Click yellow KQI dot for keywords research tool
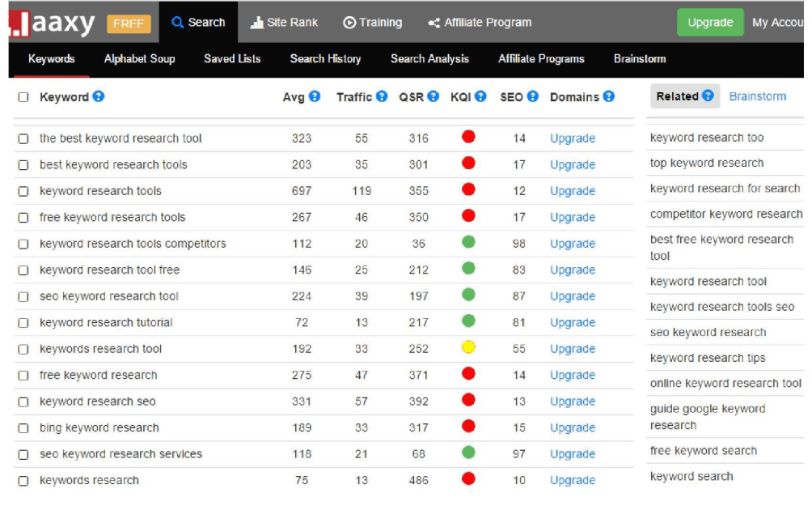This screenshot has width=812, height=510. coord(468,347)
